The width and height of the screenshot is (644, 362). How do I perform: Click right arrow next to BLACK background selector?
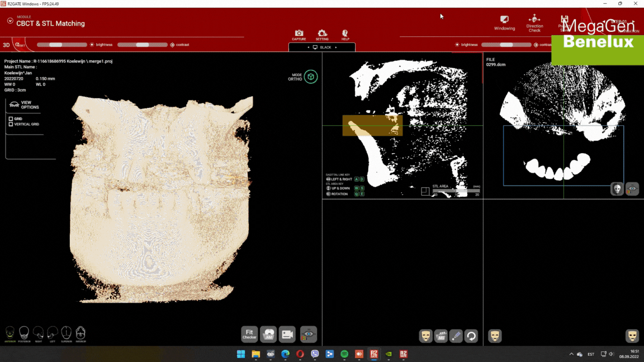click(336, 47)
